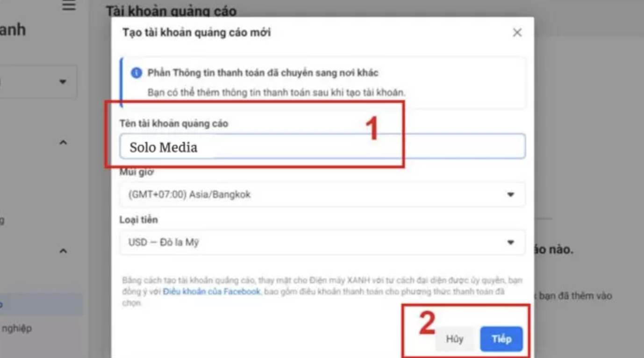This screenshot has width=644, height=358.
Task: Click the Hủy button
Action: click(x=454, y=339)
